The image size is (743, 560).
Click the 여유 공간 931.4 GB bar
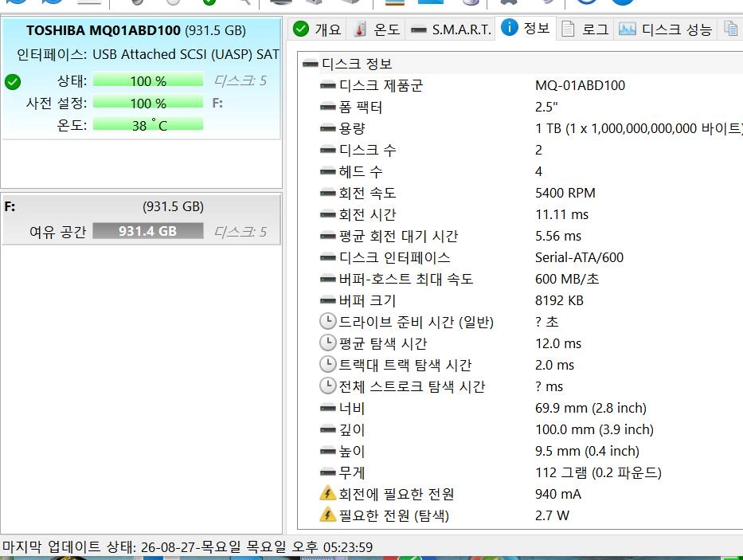[148, 231]
